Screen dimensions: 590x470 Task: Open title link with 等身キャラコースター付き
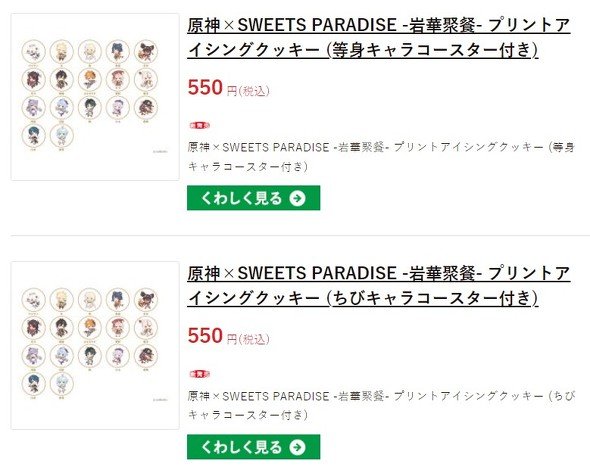pyautogui.click(x=379, y=38)
